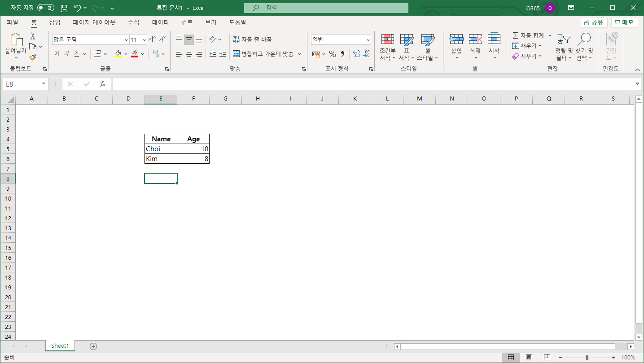Expand the formula bar chevron
Screen dimensions: 644x363
tap(638, 84)
